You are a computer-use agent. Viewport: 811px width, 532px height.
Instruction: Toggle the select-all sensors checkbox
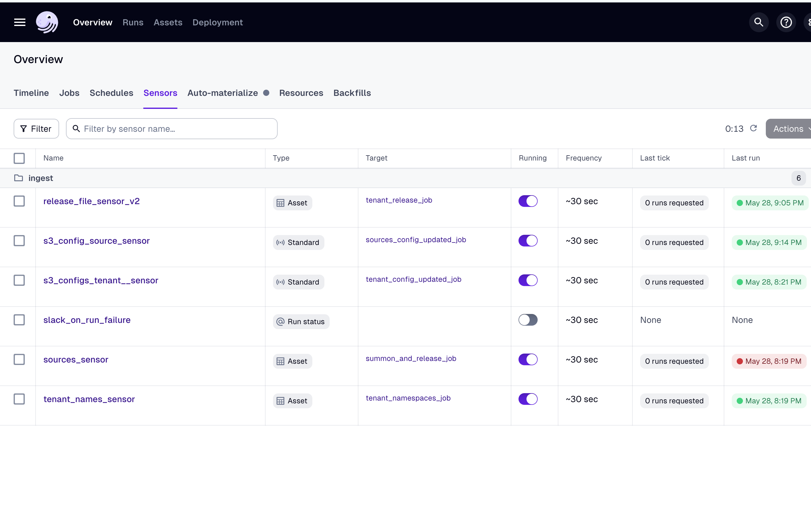point(19,158)
